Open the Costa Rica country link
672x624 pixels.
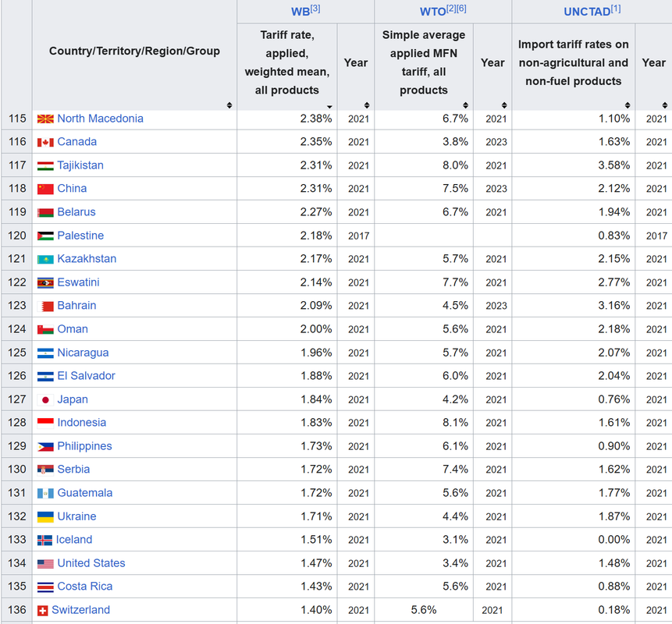tap(85, 587)
